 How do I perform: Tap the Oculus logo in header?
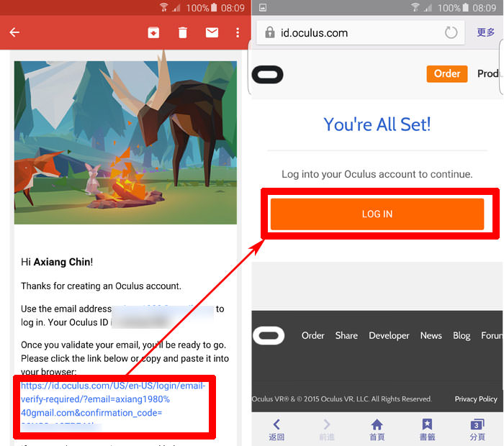(x=267, y=74)
